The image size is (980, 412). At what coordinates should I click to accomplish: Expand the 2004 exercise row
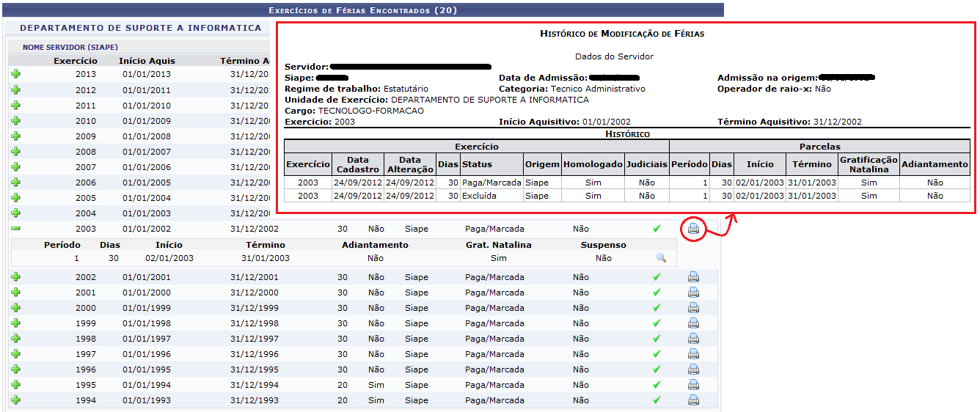[x=15, y=213]
